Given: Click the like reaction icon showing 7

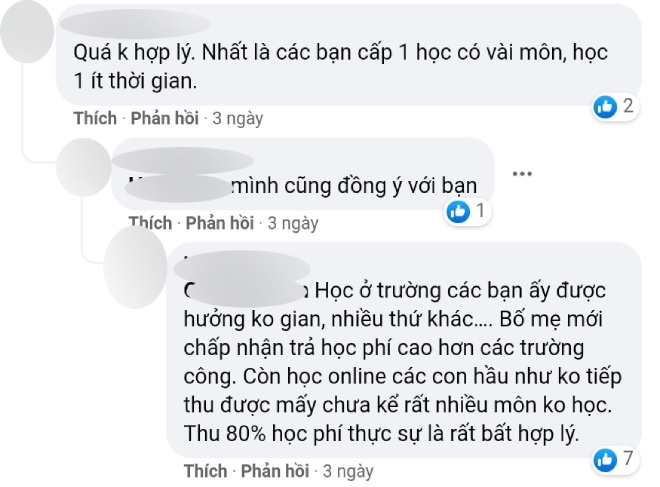Looking at the screenshot, I should pyautogui.click(x=605, y=460).
